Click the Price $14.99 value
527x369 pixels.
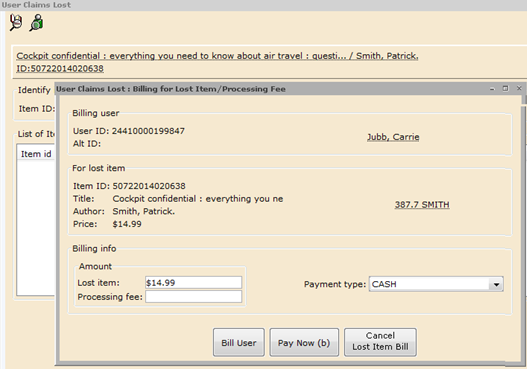pyautogui.click(x=127, y=224)
